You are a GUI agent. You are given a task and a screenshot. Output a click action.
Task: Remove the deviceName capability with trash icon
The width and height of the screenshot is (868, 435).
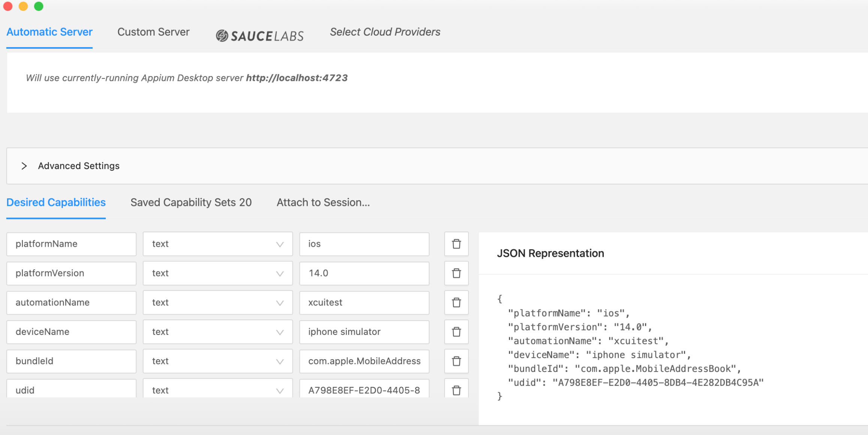click(456, 331)
